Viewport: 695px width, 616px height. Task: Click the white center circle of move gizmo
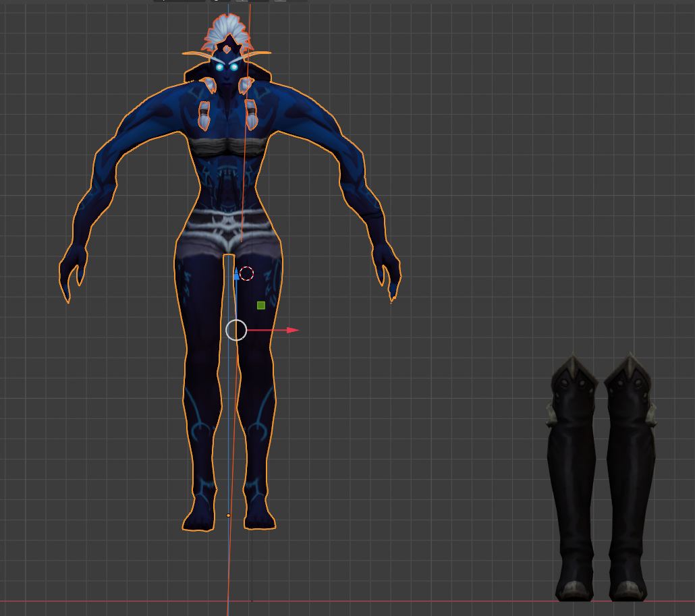[236, 330]
